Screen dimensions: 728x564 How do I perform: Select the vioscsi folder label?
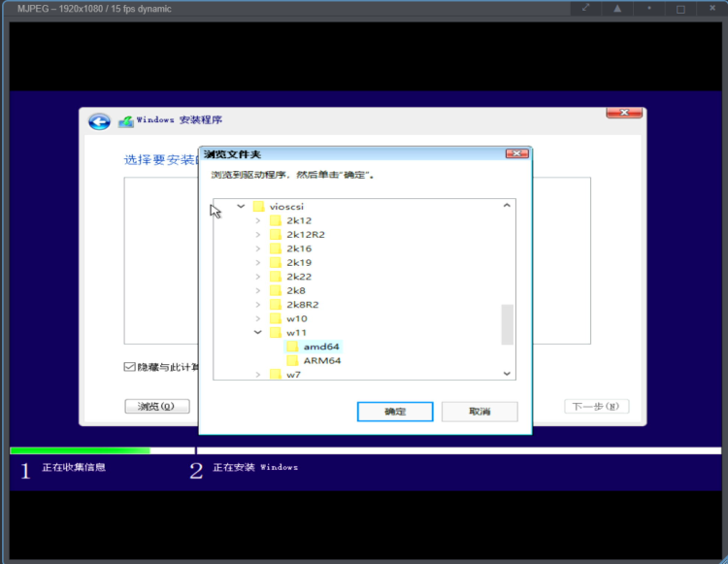point(286,207)
